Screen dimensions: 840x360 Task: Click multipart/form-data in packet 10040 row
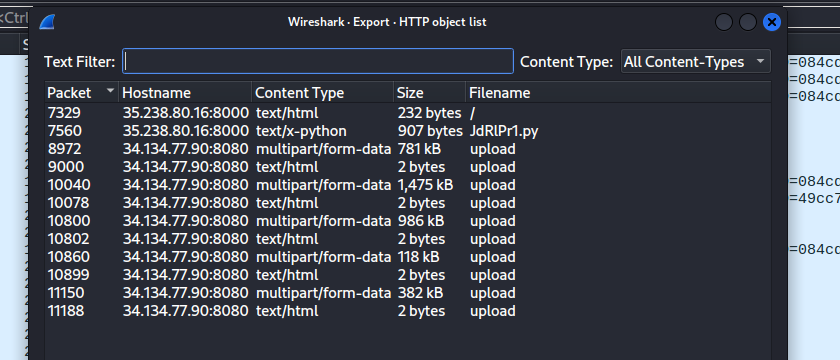323,185
